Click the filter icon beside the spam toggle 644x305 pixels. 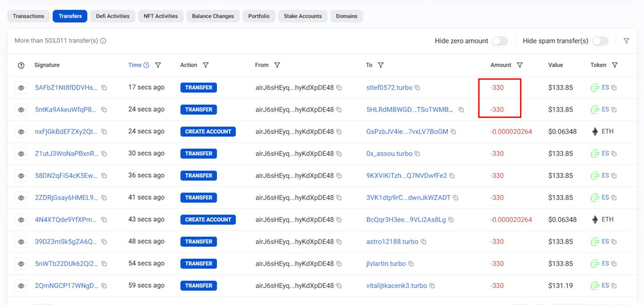click(626, 41)
